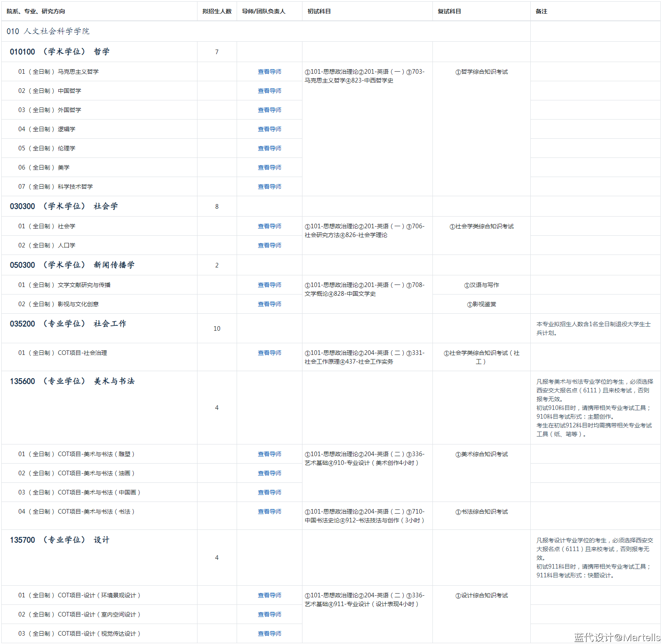Click the 135600 美术与书法 major heading
Image resolution: width=662 pixels, height=644 pixels.
[x=72, y=381]
